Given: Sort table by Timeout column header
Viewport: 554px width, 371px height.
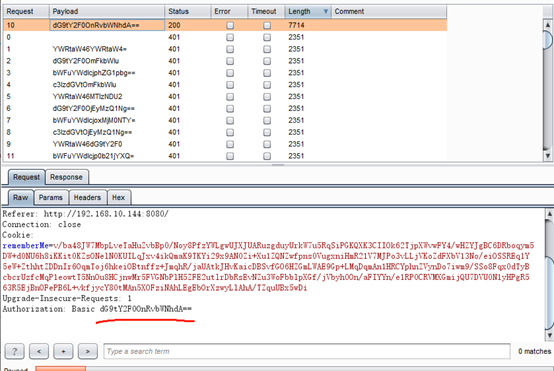Looking at the screenshot, I should pos(266,11).
